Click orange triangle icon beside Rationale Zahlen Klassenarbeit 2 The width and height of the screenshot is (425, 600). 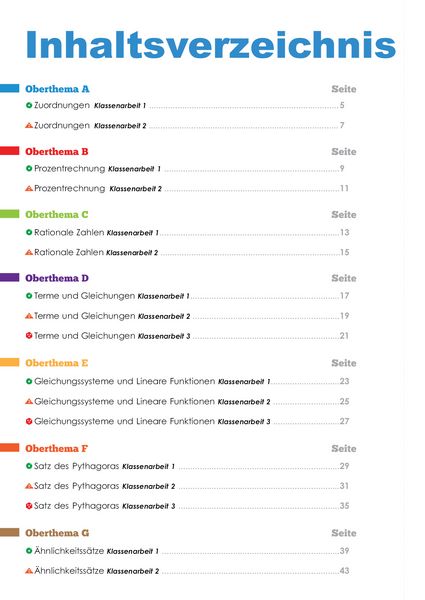click(29, 253)
